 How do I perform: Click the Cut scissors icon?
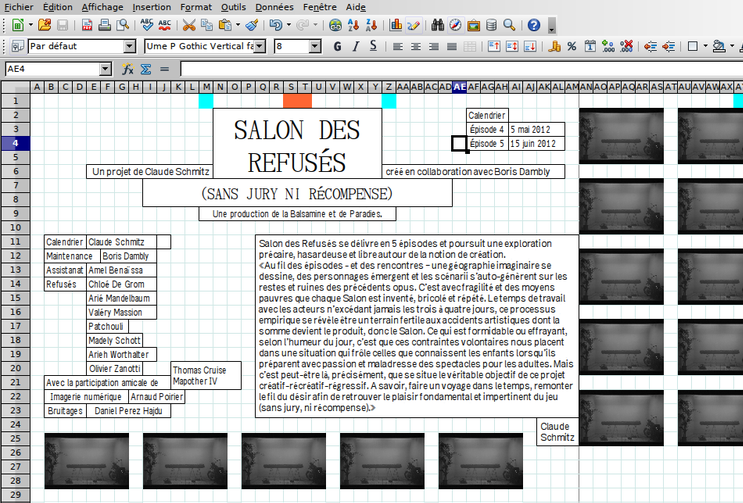point(188,25)
